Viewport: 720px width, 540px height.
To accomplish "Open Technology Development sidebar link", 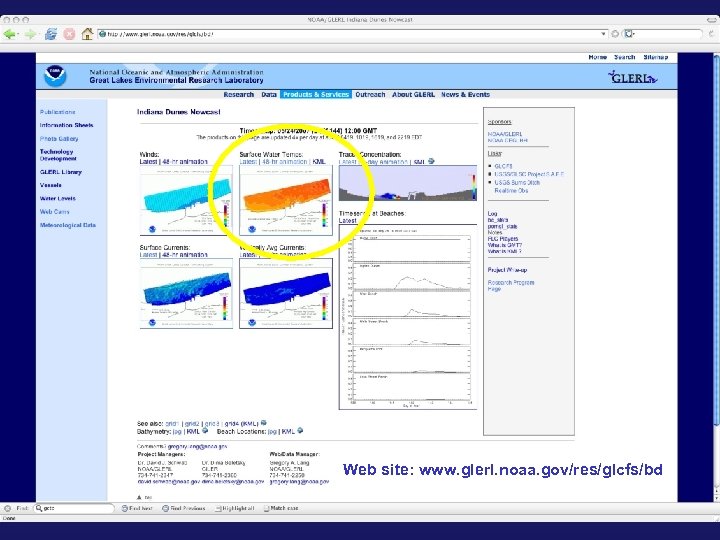I will coord(58,155).
